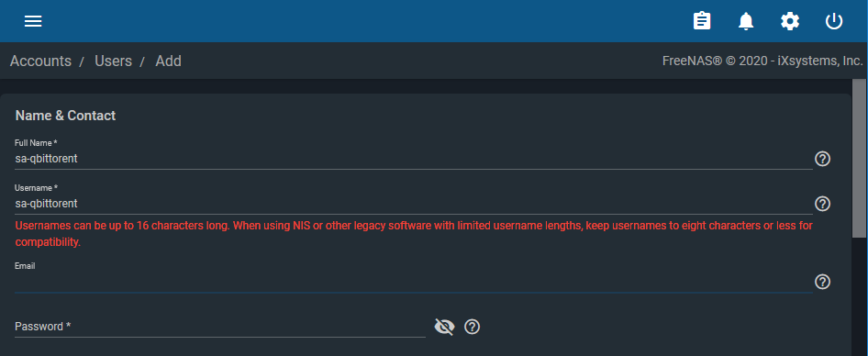The height and width of the screenshot is (356, 868).
Task: Open the settings gear menu
Action: tap(790, 21)
